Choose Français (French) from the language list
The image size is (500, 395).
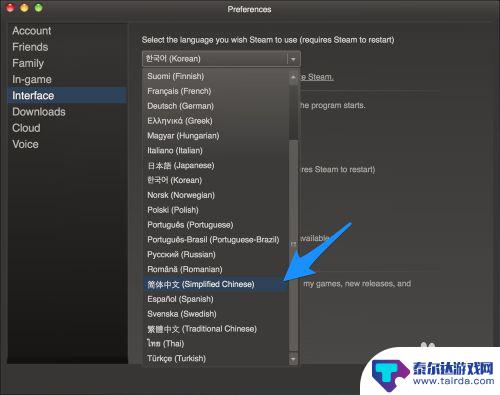[x=216, y=91]
